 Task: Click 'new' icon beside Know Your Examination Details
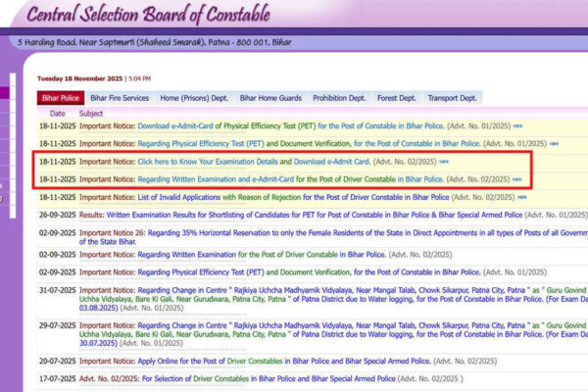click(444, 162)
